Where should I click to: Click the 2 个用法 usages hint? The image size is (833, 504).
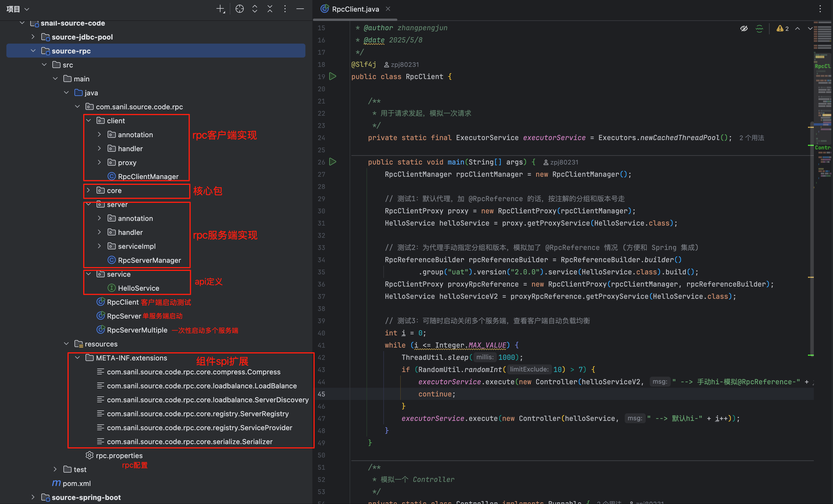pos(751,138)
